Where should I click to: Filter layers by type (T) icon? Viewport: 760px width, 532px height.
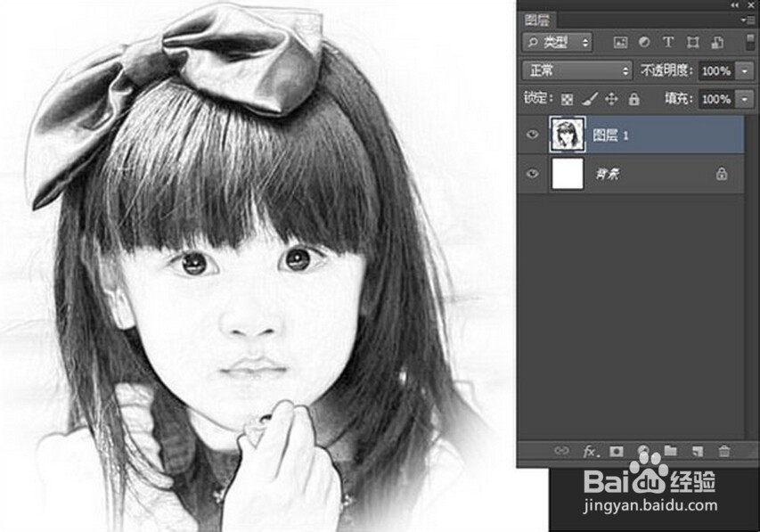tap(668, 42)
